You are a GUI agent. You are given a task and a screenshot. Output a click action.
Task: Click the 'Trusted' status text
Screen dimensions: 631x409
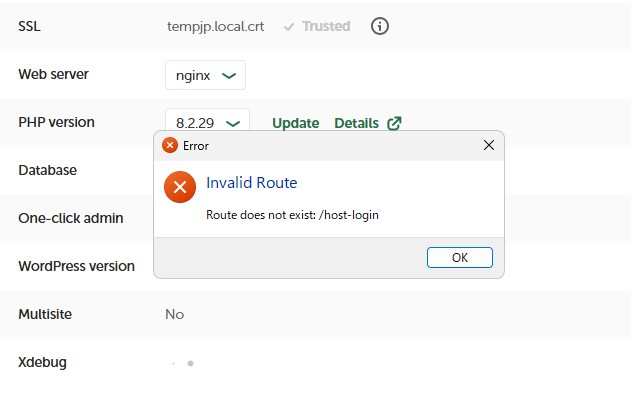(x=326, y=27)
